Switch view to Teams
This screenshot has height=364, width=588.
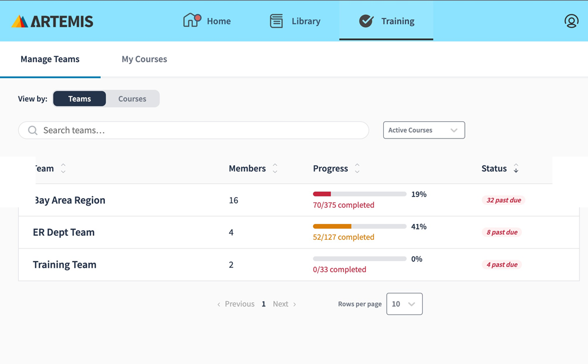(x=79, y=99)
